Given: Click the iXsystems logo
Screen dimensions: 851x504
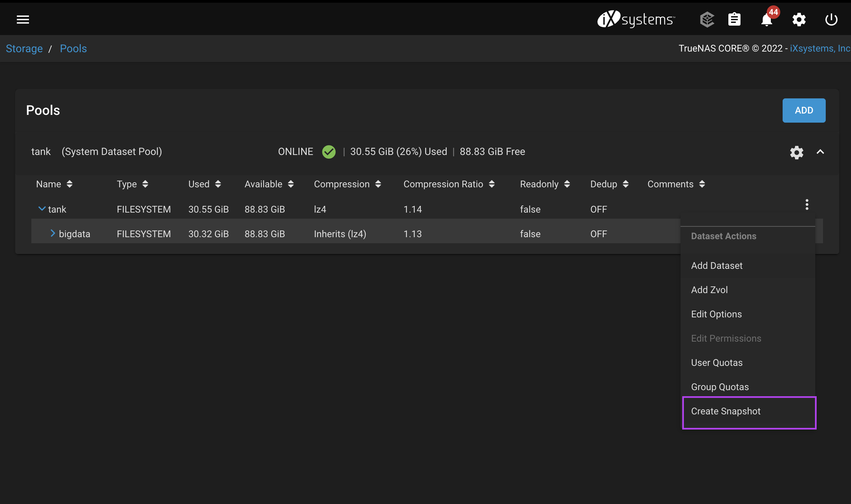Looking at the screenshot, I should click(x=636, y=19).
